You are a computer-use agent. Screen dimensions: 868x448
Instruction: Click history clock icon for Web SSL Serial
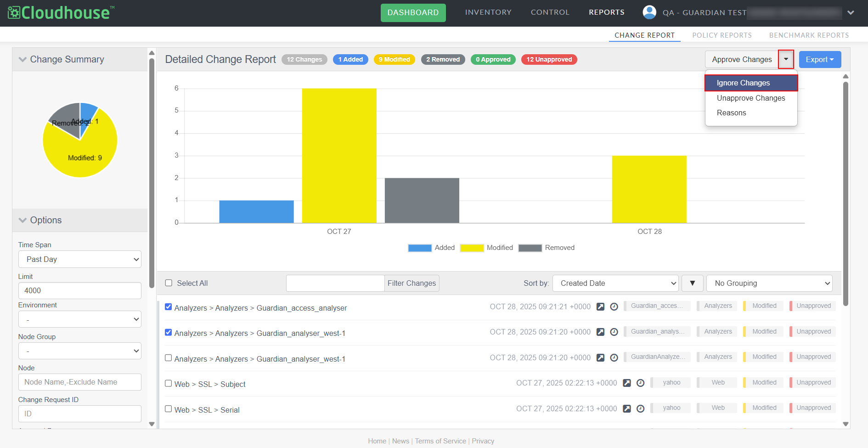pos(640,408)
